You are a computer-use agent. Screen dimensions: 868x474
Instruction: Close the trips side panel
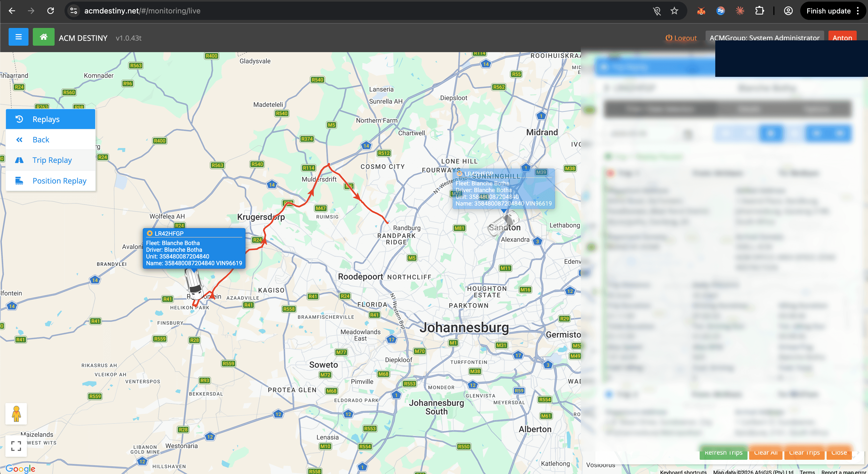(x=839, y=453)
